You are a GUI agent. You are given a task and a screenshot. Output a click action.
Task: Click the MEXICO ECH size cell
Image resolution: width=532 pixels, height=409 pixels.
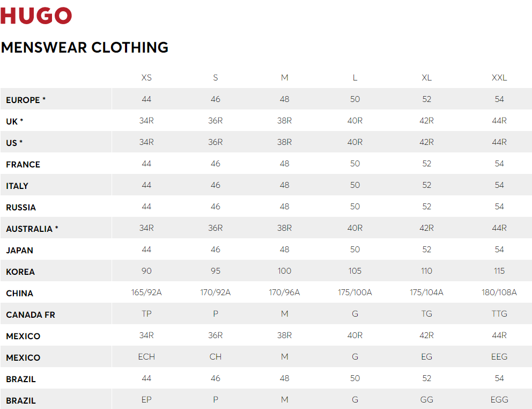146,357
